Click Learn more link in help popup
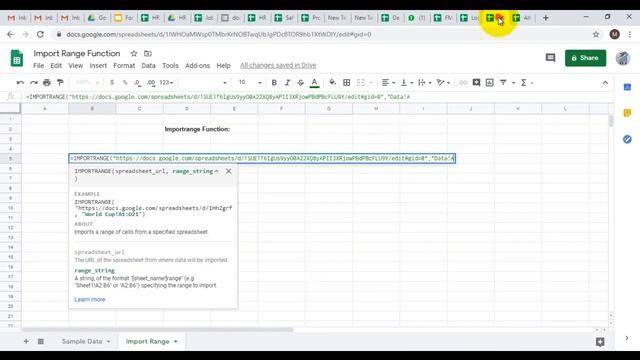The height and width of the screenshot is (360, 640). [90, 299]
